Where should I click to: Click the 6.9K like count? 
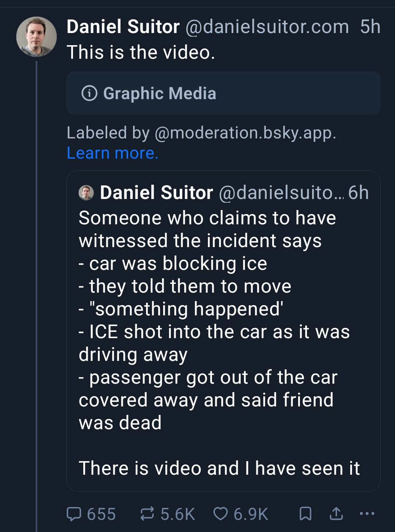[x=251, y=514]
